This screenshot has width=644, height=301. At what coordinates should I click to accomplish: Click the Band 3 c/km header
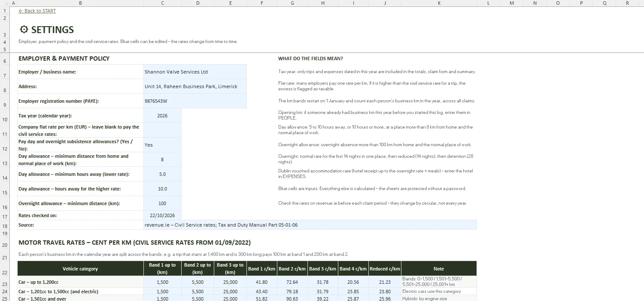tap(322, 269)
